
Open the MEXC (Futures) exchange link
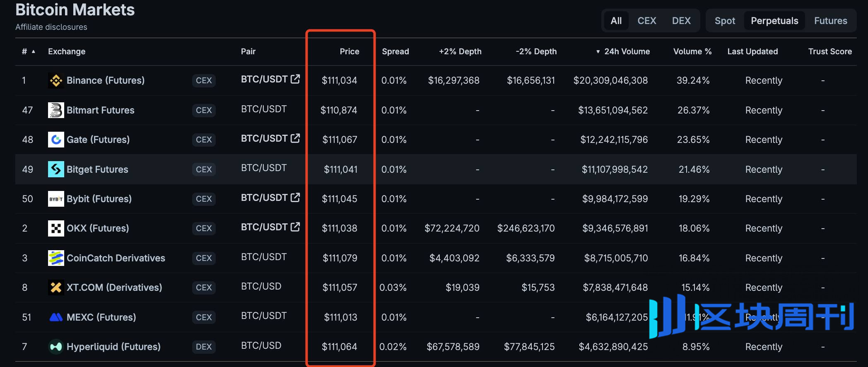101,317
